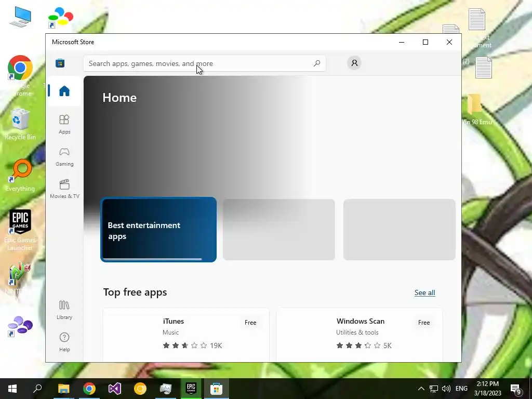Open Help in the Store sidebar
Image resolution: width=532 pixels, height=399 pixels.
[64, 342]
